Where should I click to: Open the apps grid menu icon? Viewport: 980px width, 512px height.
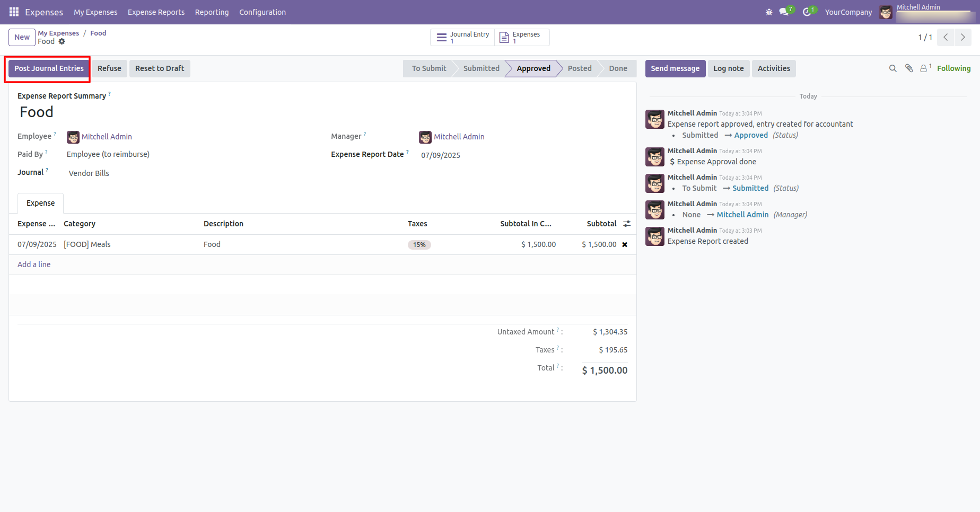click(x=14, y=12)
